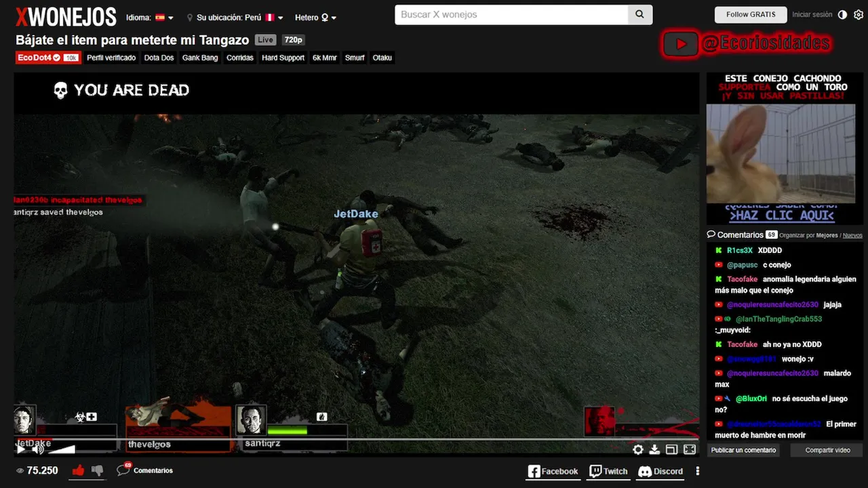The image size is (868, 488).
Task: Click the YOU ARE DEAD skull icon
Action: (x=60, y=90)
